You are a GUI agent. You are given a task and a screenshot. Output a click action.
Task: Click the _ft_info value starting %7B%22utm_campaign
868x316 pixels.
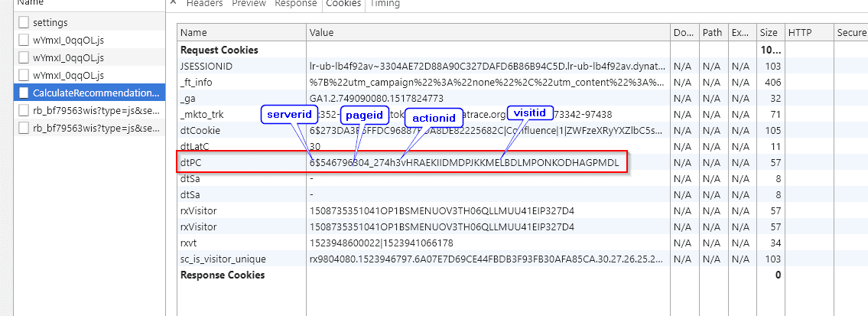[x=488, y=83]
